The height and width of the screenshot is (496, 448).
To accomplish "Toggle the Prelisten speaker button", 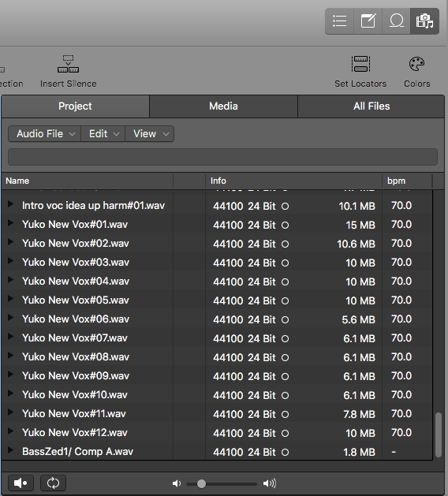I will (x=21, y=483).
